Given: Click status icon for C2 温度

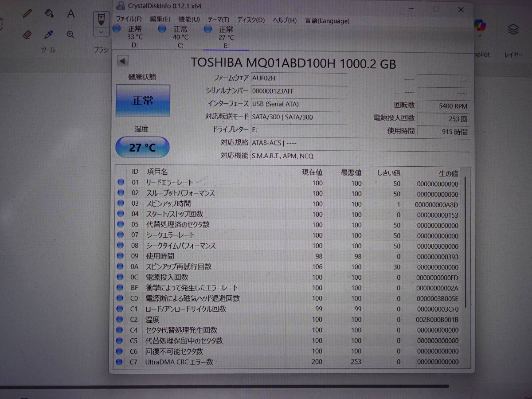Looking at the screenshot, I should (x=120, y=319).
